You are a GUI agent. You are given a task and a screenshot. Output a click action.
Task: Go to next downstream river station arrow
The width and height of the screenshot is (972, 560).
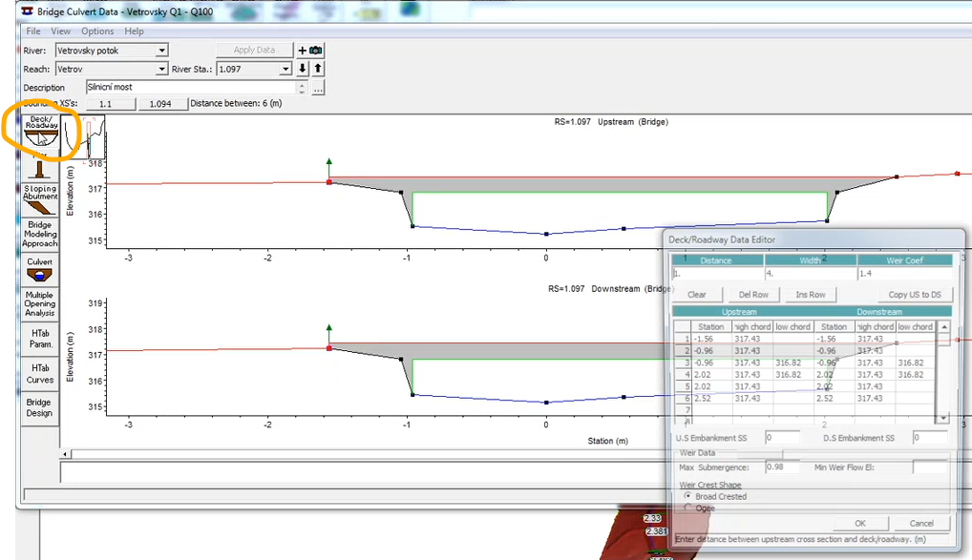303,69
